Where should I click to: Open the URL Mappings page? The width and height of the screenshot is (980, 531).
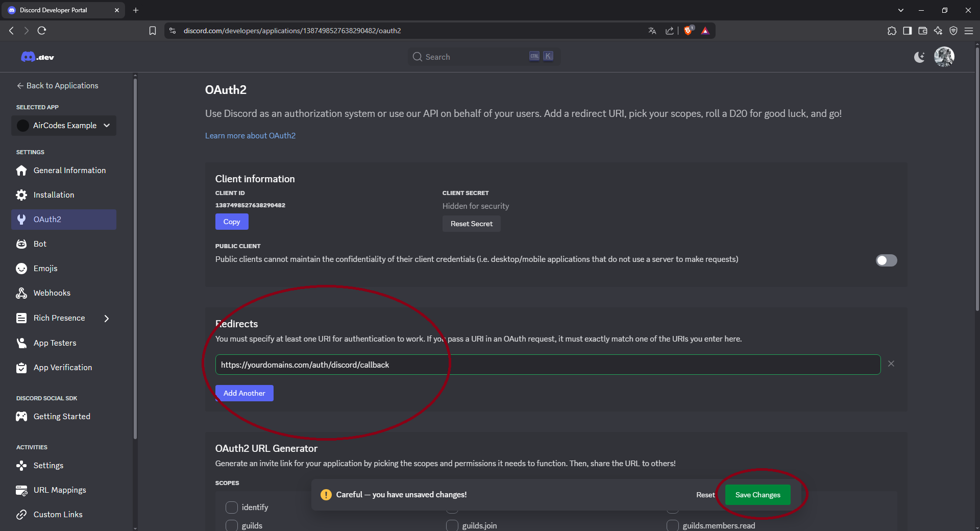[x=64, y=490]
